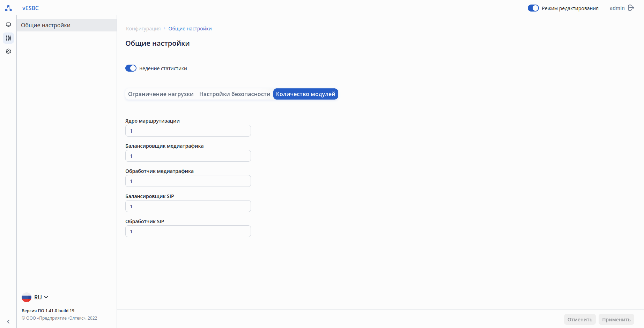The width and height of the screenshot is (644, 328).
Task: Switch to the Ограничение нагрузки tab
Action: click(x=161, y=94)
